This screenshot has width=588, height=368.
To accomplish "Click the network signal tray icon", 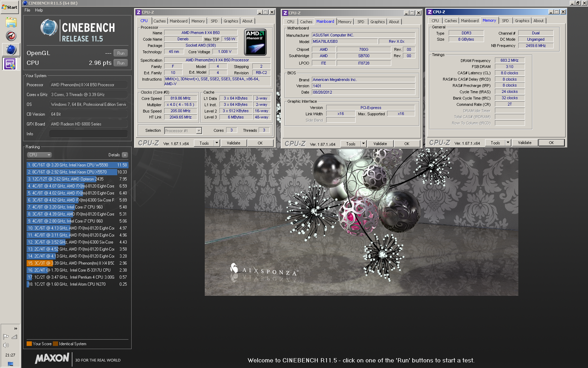I will click(14, 337).
